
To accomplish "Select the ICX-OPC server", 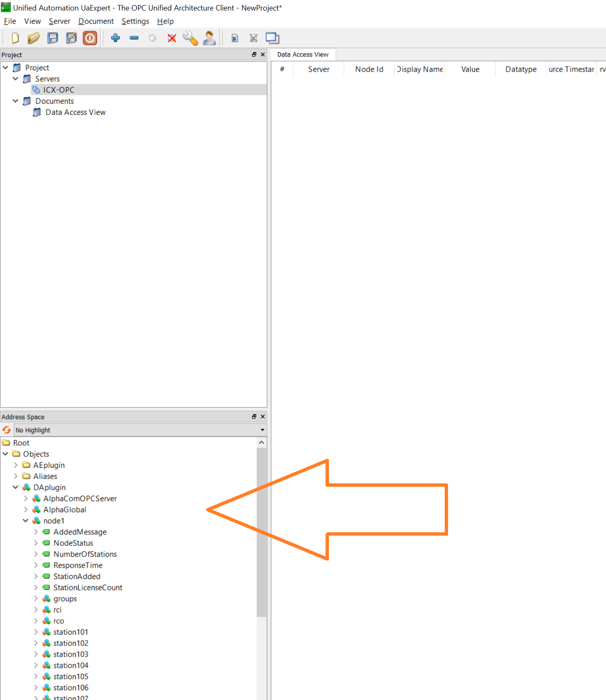I will click(59, 90).
